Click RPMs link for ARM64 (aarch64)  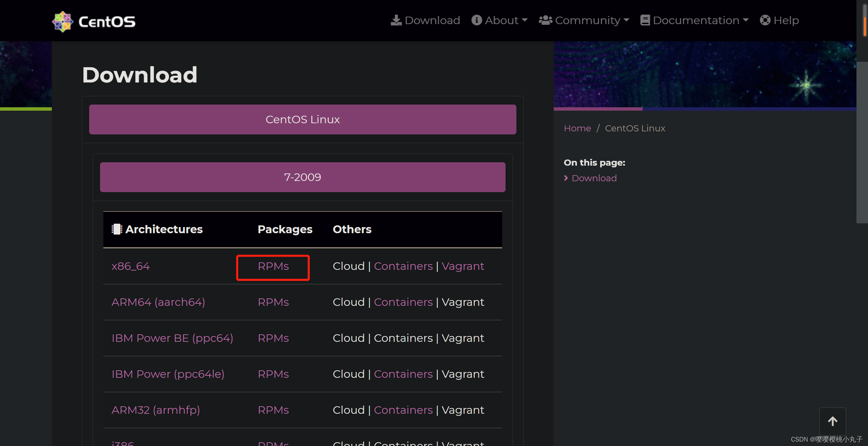pyautogui.click(x=273, y=302)
